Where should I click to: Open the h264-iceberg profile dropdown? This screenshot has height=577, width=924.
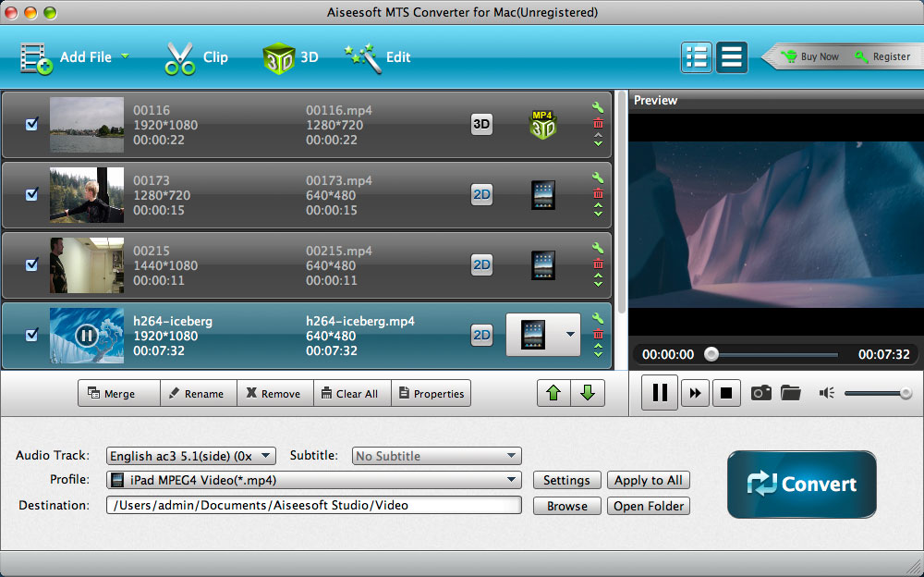coord(570,335)
